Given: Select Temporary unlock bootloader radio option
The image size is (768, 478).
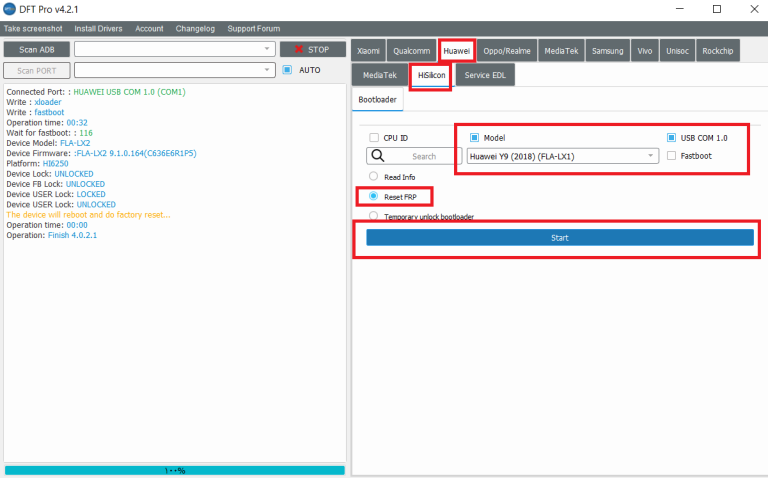Looking at the screenshot, I should pos(374,215).
